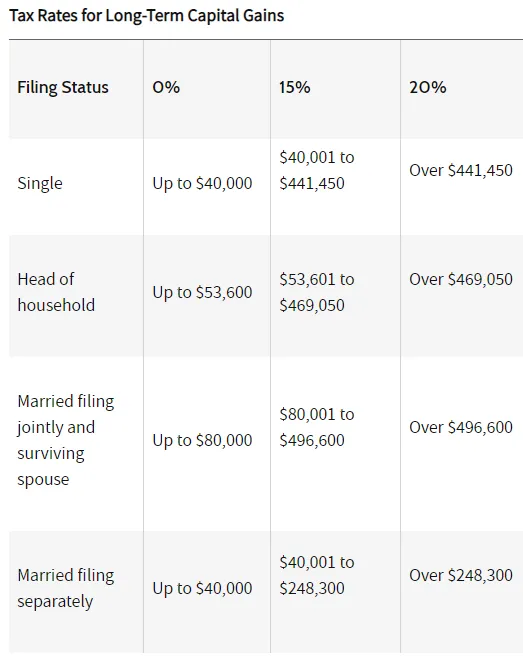Click the Over $496,600 cell
The image size is (523, 660).
(x=461, y=427)
